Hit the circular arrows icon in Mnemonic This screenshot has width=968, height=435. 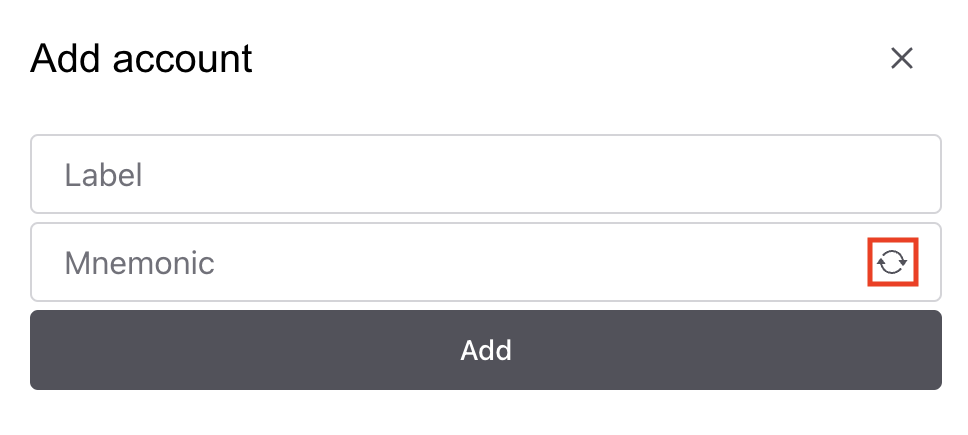(892, 263)
